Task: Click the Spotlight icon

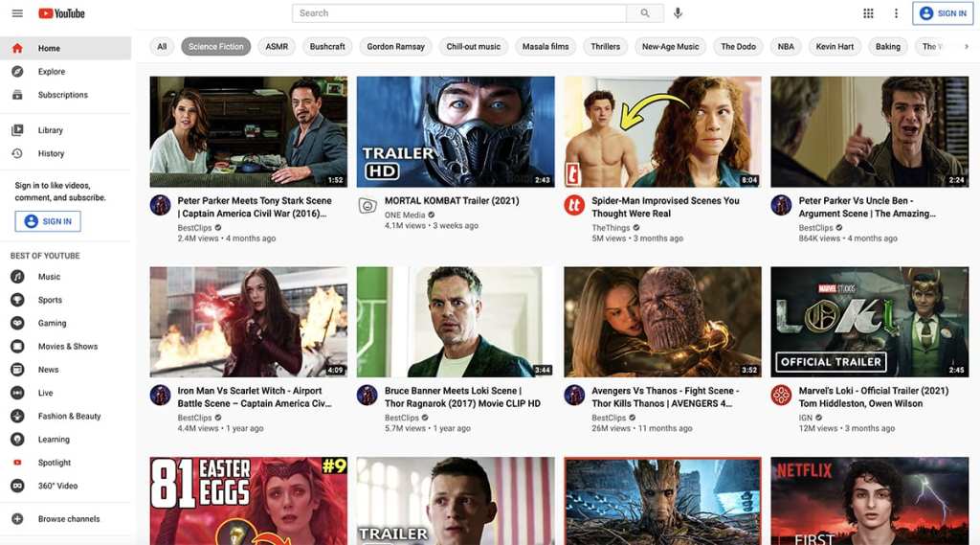Action: [x=17, y=463]
